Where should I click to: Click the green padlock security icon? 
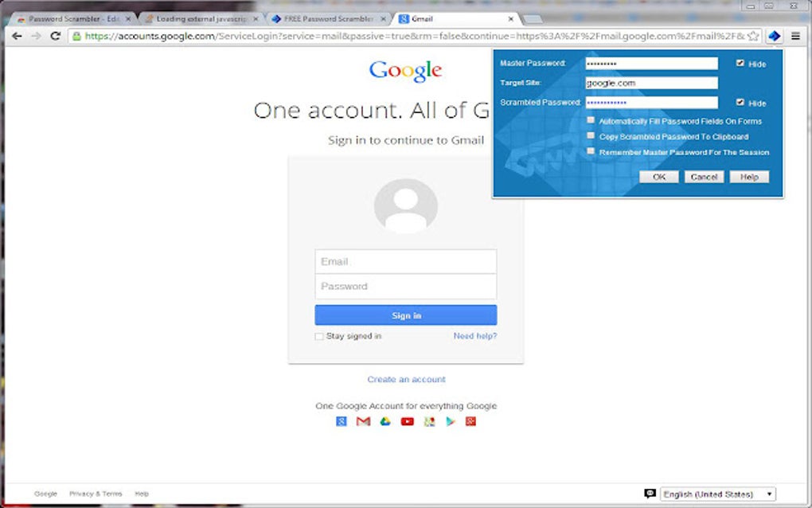point(76,36)
